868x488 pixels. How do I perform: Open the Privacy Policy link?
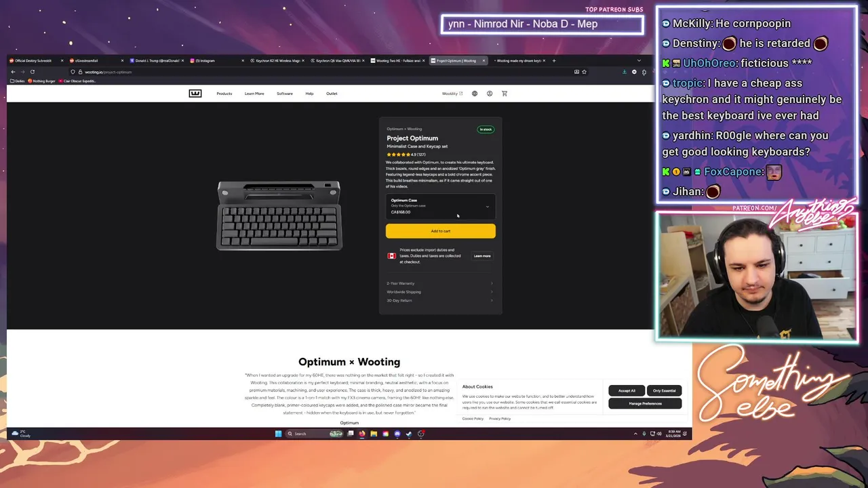(500, 419)
